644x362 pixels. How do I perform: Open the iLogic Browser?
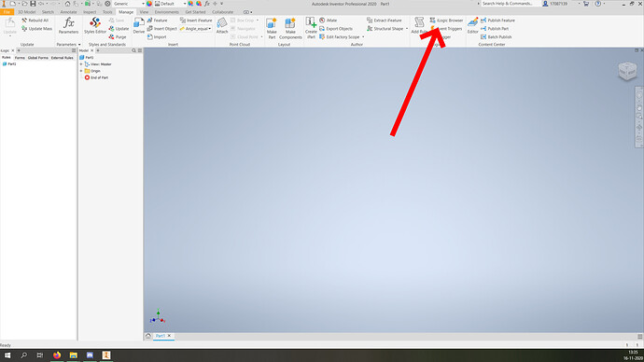(446, 21)
